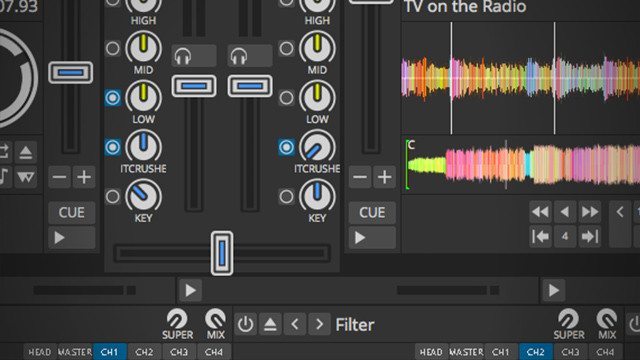Viewport: 640px width, 360px height.
Task: Click the left deck CUE button
Action: (x=72, y=213)
